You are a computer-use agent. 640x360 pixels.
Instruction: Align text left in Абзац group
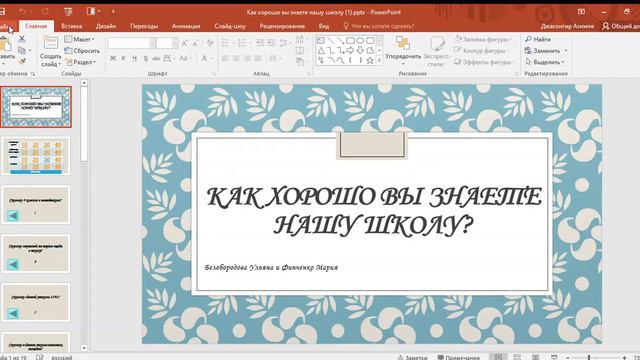(x=225, y=58)
